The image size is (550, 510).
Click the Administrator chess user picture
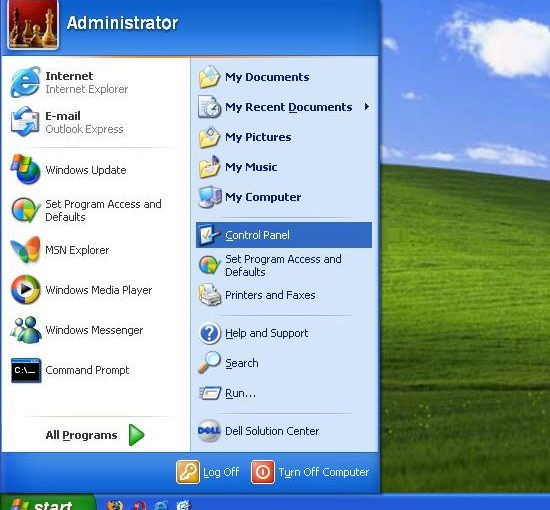pyautogui.click(x=33, y=25)
